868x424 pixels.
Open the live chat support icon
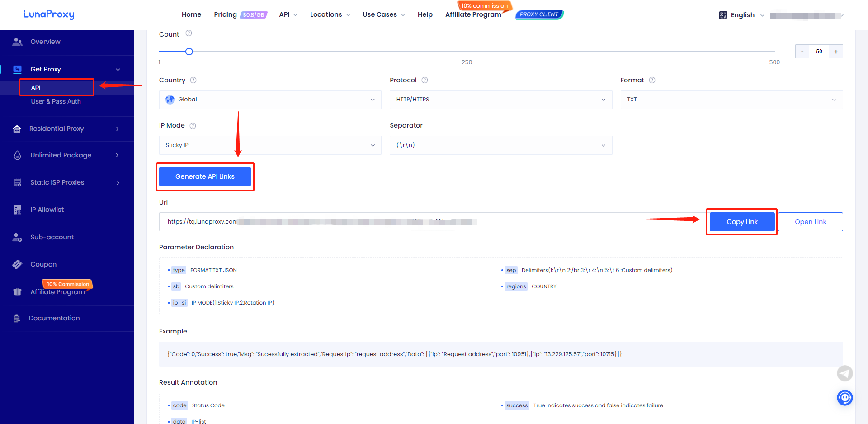pos(844,398)
